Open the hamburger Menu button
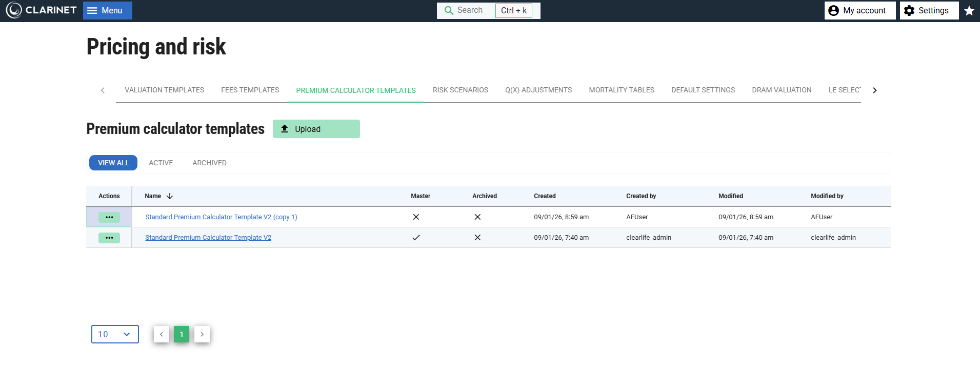Image resolution: width=980 pixels, height=365 pixels. (107, 10)
